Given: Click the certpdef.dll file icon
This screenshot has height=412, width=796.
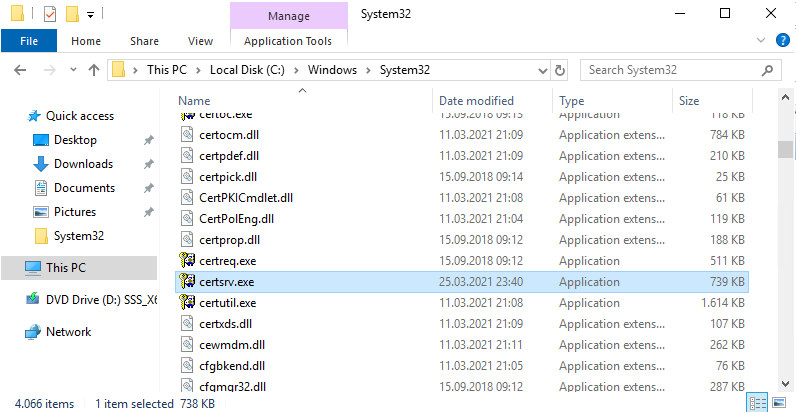Looking at the screenshot, I should coord(188,155).
